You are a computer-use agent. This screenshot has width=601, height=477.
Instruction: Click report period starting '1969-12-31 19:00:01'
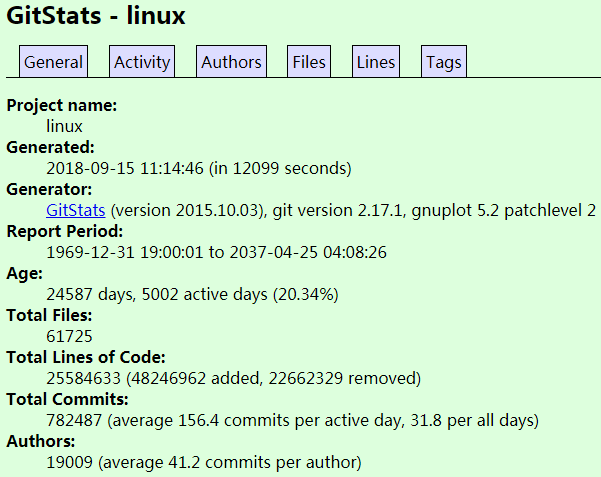(125, 252)
